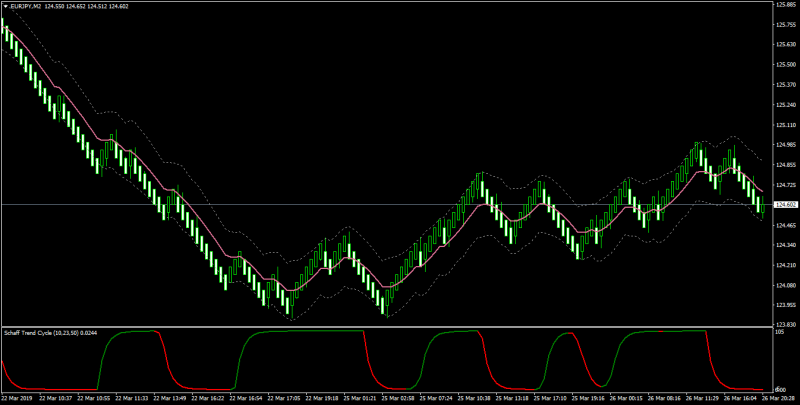Click price scale value 124.855

[x=785, y=165]
